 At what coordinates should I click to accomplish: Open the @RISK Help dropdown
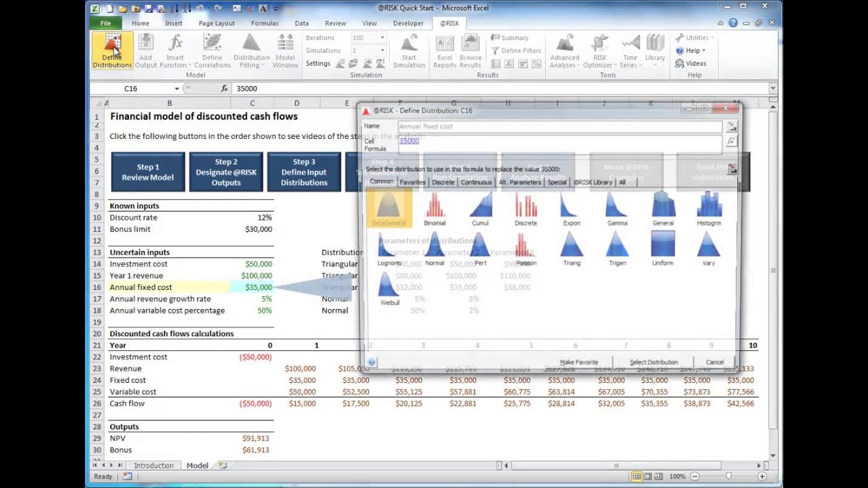point(691,51)
